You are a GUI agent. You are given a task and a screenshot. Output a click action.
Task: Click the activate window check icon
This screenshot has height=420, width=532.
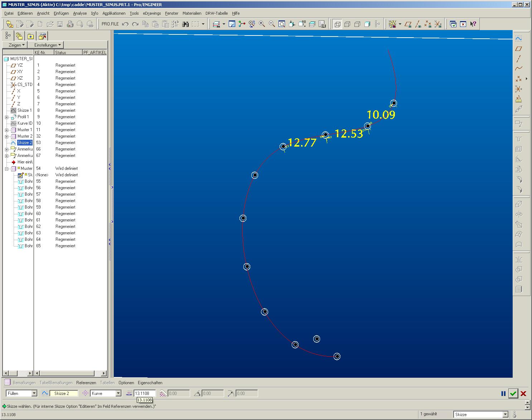453,24
